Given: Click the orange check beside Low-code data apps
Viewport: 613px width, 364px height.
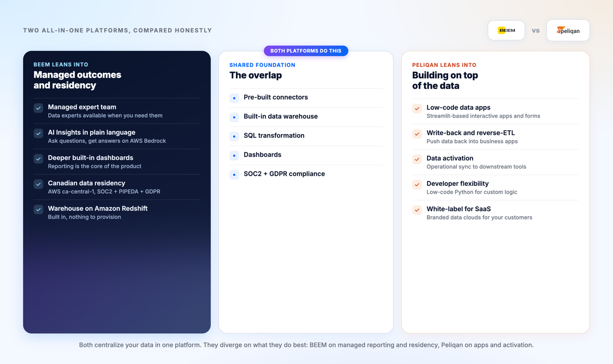Looking at the screenshot, I should [x=417, y=109].
